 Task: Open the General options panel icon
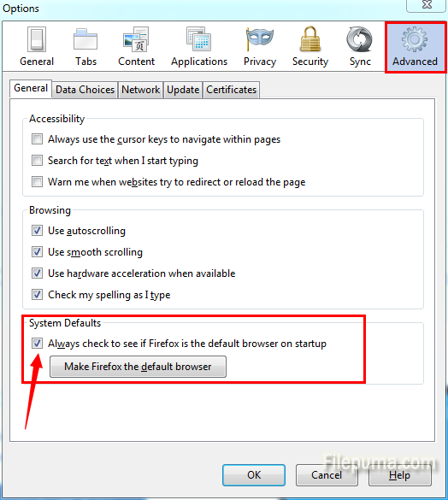37,46
